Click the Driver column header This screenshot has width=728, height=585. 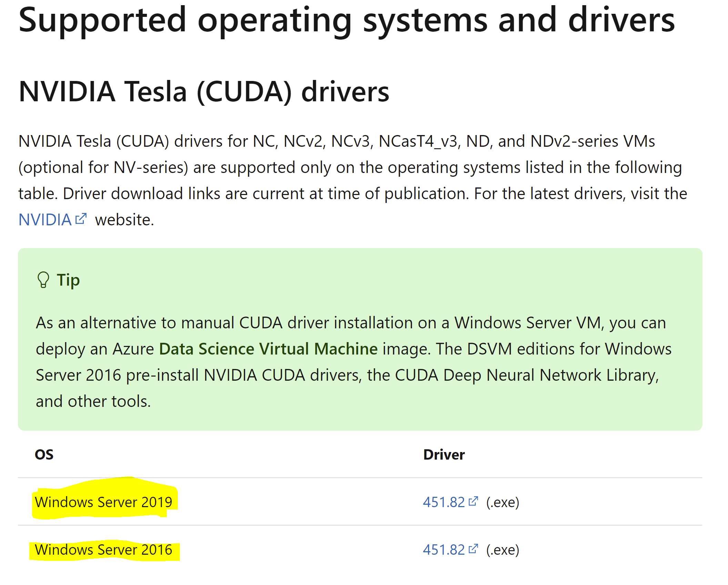444,455
